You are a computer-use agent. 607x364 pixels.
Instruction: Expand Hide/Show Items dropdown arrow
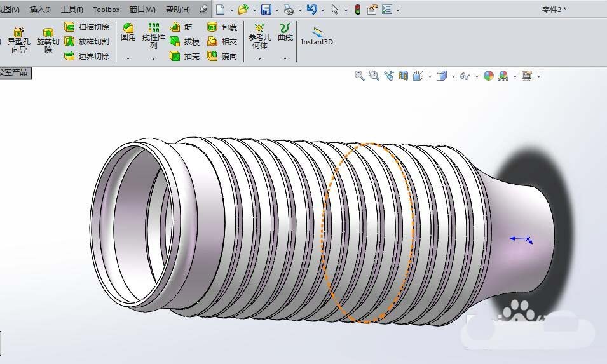(477, 77)
